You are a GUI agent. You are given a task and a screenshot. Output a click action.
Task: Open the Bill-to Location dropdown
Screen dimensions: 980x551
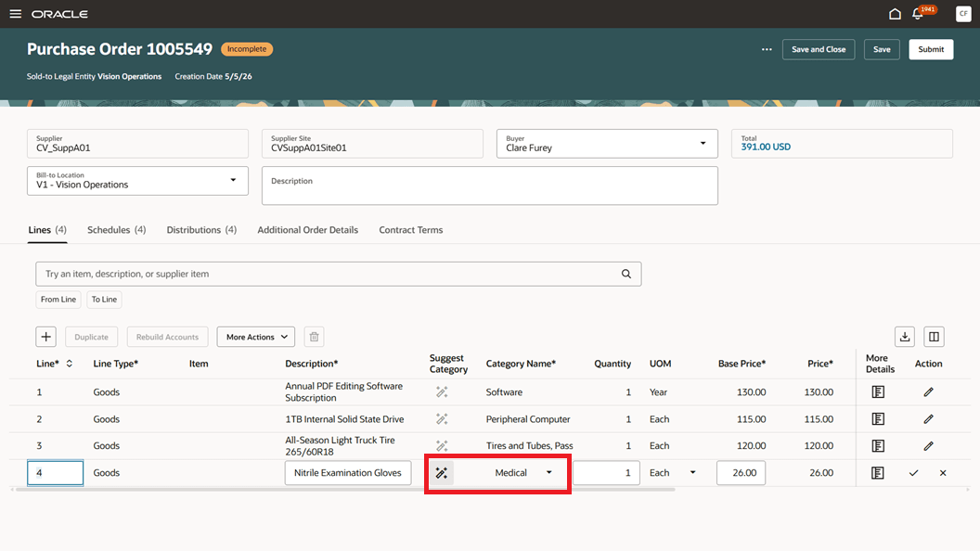coord(233,181)
